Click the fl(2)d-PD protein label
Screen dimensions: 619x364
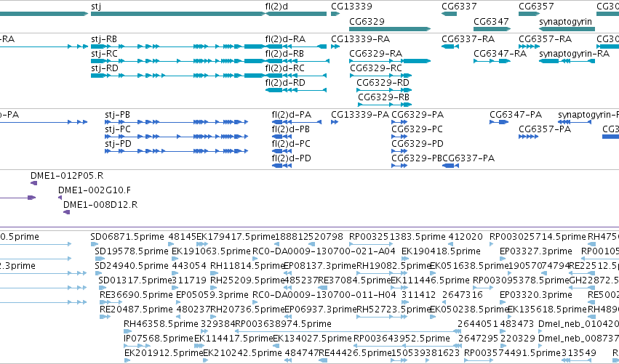292,158
